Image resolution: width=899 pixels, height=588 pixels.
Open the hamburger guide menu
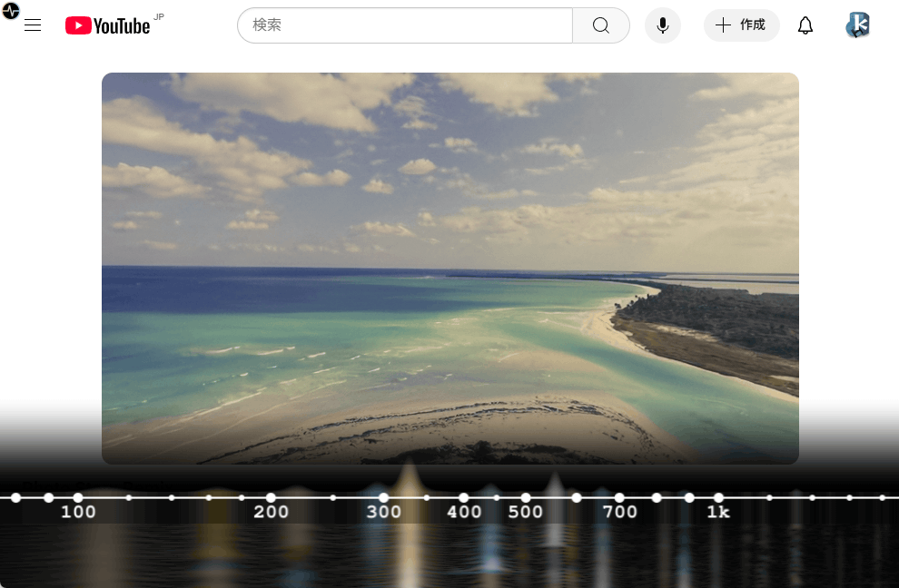[x=33, y=25]
